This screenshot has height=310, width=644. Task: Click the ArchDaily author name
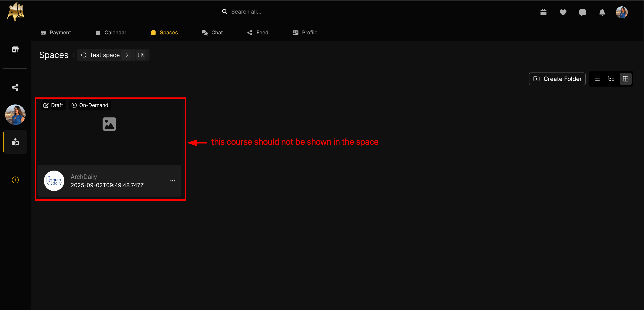coord(84,177)
